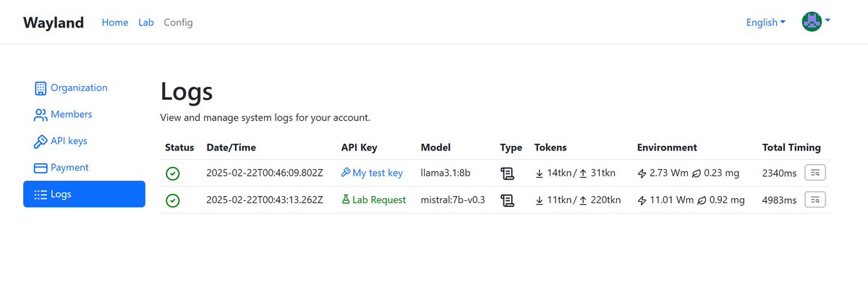Click the mistral:7b-v0.3 model cell
This screenshot has height=290, width=868.
454,200
